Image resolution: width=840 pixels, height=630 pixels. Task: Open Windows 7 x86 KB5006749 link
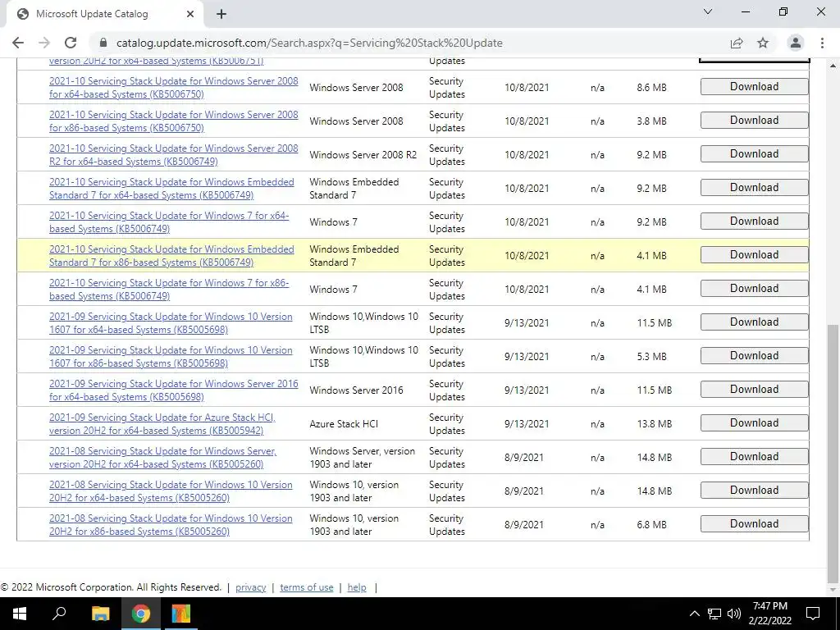point(169,290)
